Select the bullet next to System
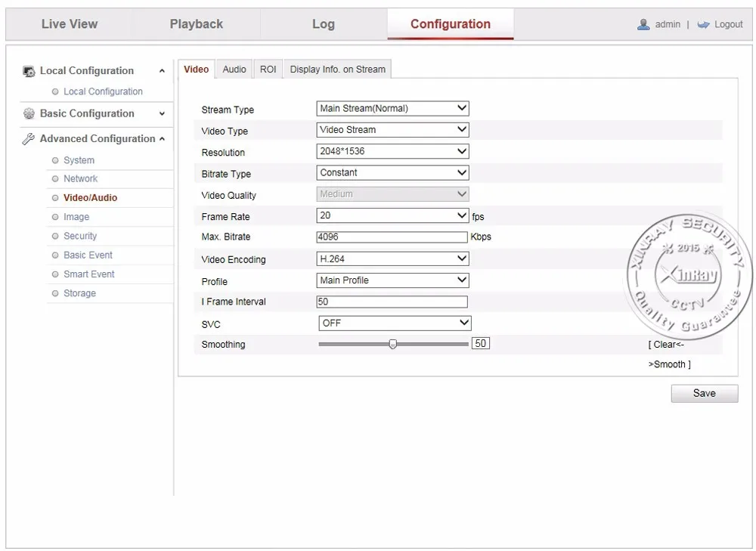756x551 pixels. tap(55, 160)
